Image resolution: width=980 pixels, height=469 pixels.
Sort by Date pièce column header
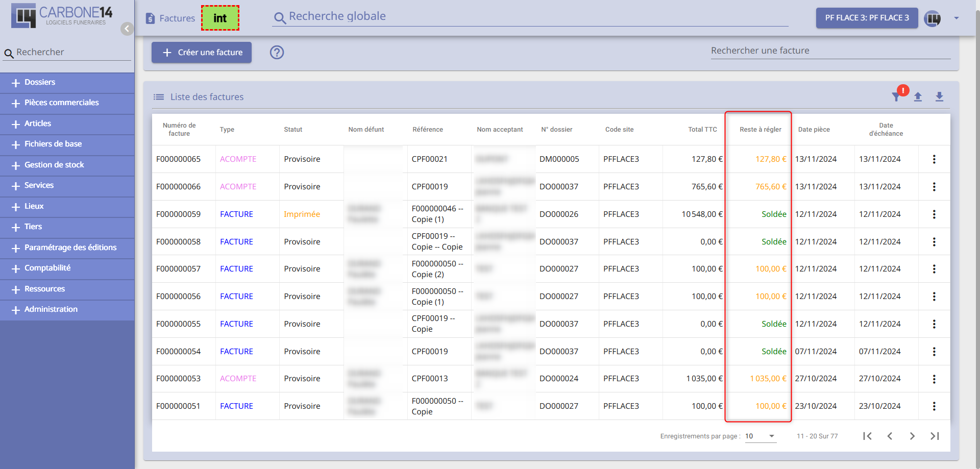pyautogui.click(x=814, y=130)
